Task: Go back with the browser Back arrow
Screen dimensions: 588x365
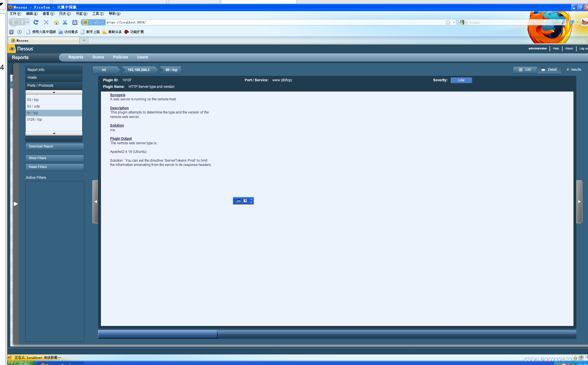Action: pyautogui.click(x=13, y=22)
